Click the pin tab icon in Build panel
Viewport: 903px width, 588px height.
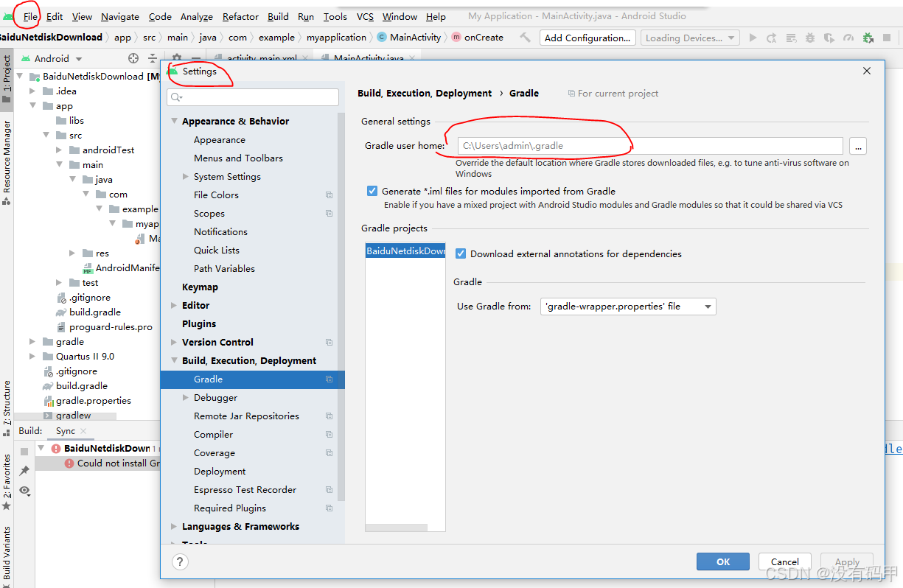[x=24, y=471]
